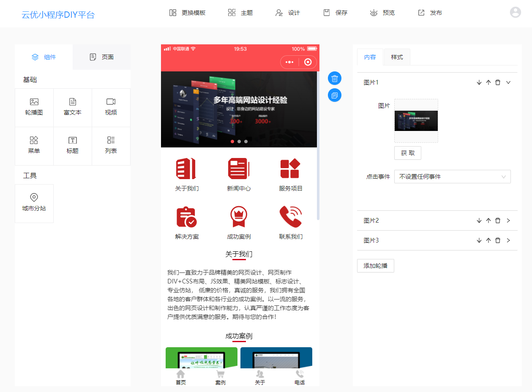Click the blue copy component button
Viewport: 532px width, 392px height.
335,95
